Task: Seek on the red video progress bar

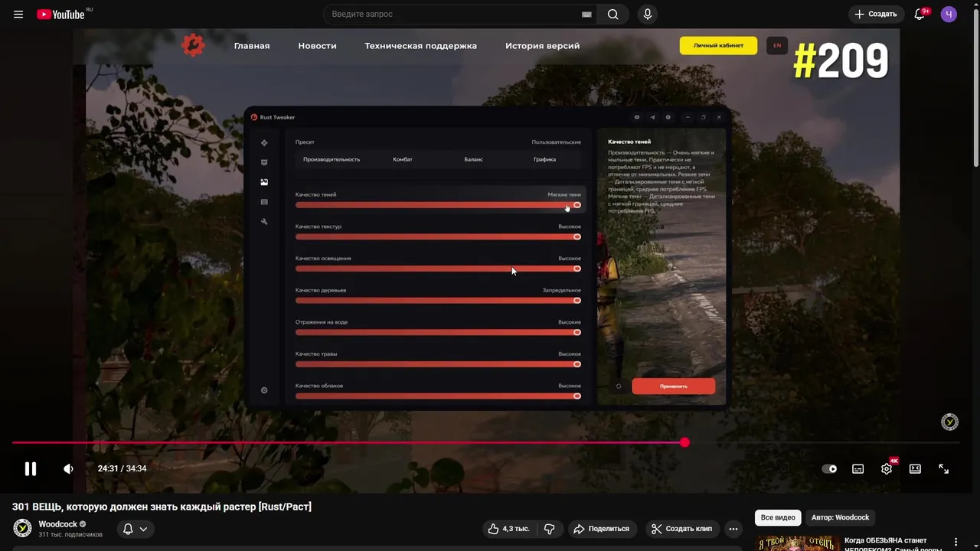Action: (x=485, y=442)
